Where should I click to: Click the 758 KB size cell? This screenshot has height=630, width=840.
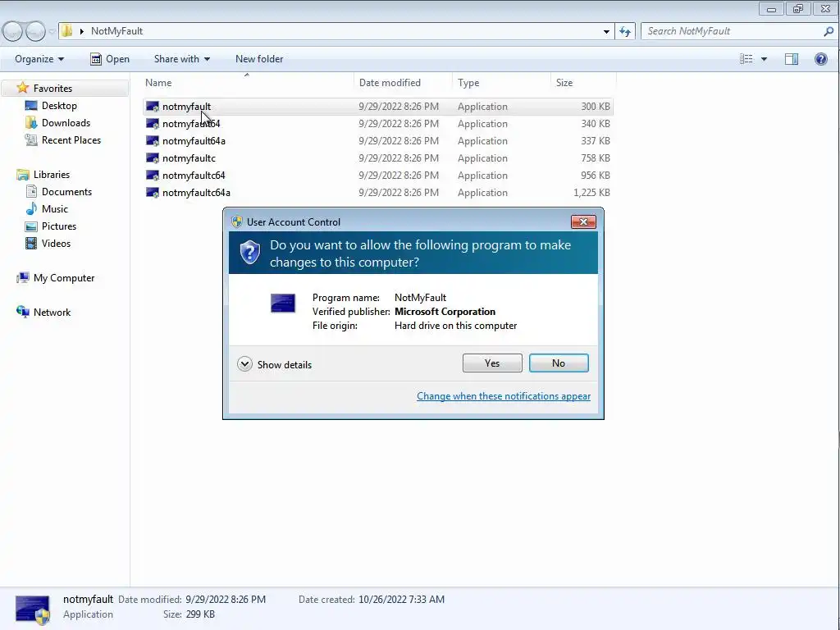(x=596, y=158)
